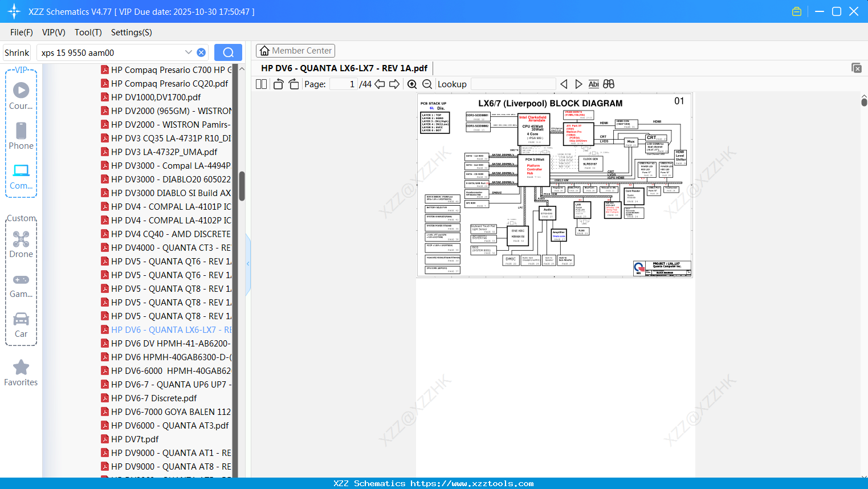Find next lookup match triangle
868x489 pixels.
pyautogui.click(x=578, y=84)
